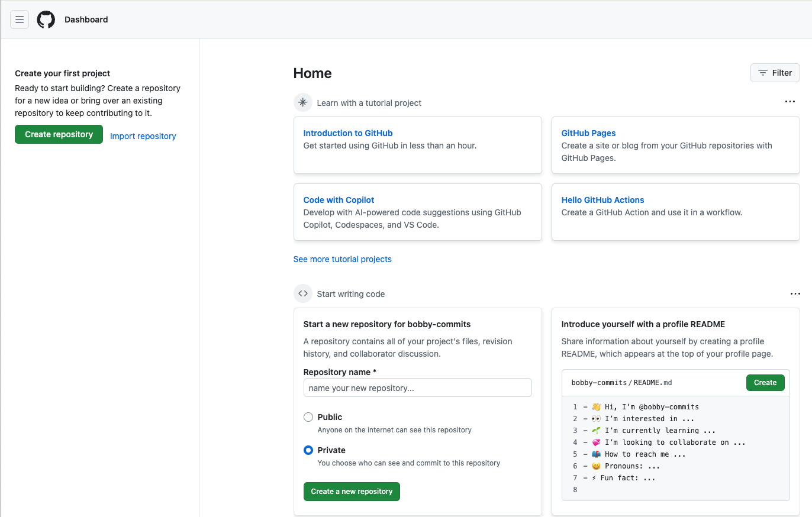Screen dimensions: 812x517
Task: Open the Hello GitHub Actions tutorial
Action: click(602, 199)
